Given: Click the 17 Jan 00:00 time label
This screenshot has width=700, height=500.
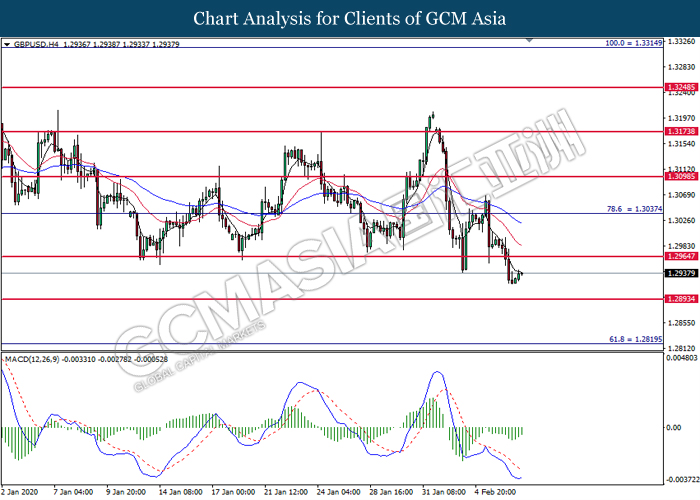Looking at the screenshot, I should pyautogui.click(x=233, y=492).
